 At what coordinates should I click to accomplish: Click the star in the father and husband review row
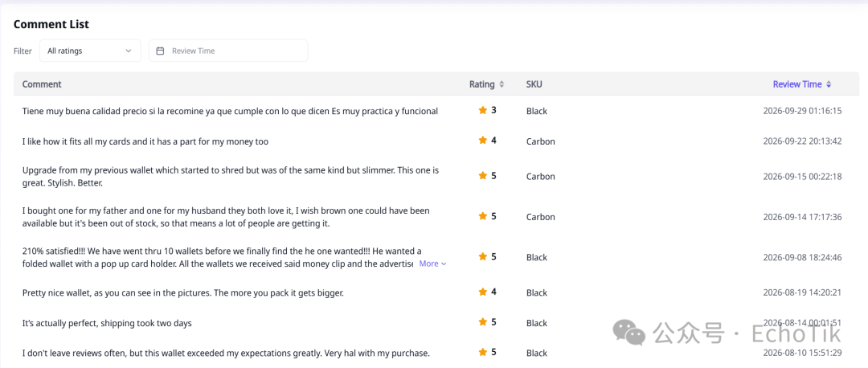pyautogui.click(x=483, y=216)
